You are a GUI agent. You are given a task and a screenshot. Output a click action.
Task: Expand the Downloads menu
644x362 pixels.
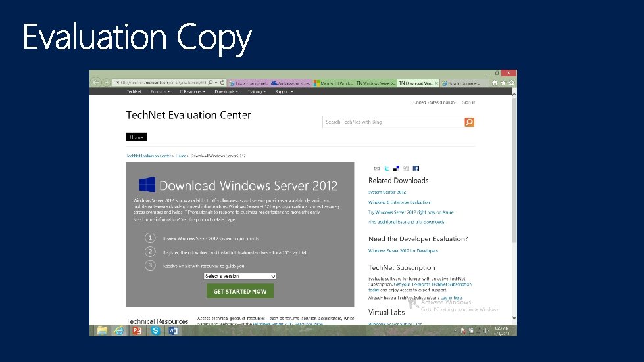226,91
